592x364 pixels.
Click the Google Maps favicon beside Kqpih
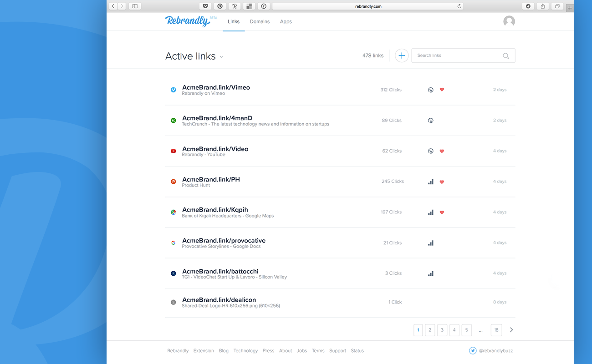[x=173, y=212]
